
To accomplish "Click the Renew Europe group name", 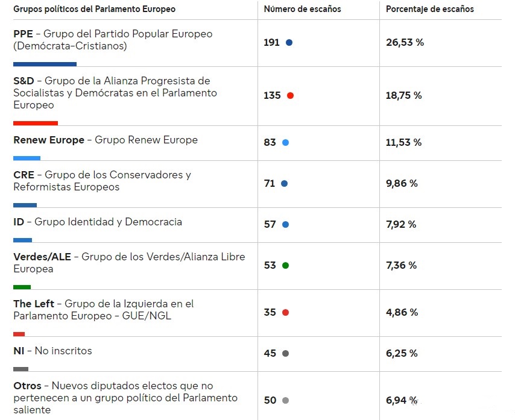I will click(x=49, y=140).
